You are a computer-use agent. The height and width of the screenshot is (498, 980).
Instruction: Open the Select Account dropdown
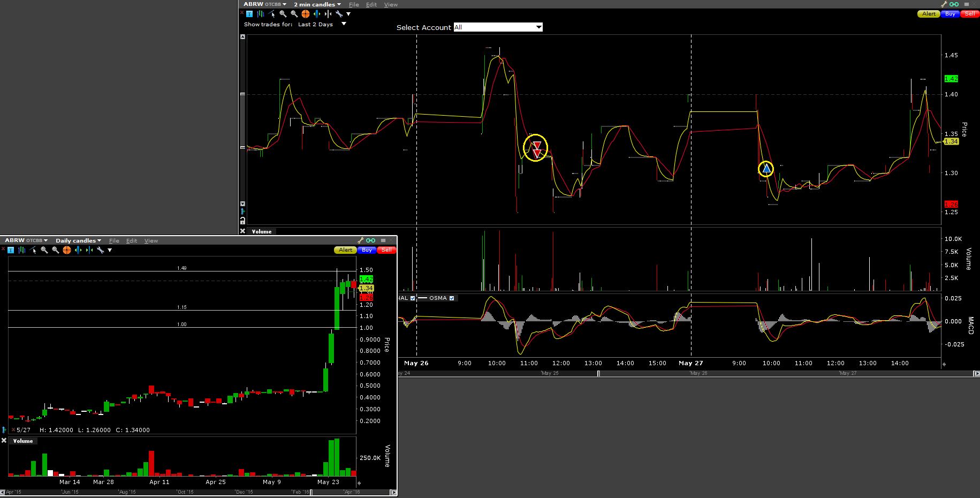[x=538, y=27]
